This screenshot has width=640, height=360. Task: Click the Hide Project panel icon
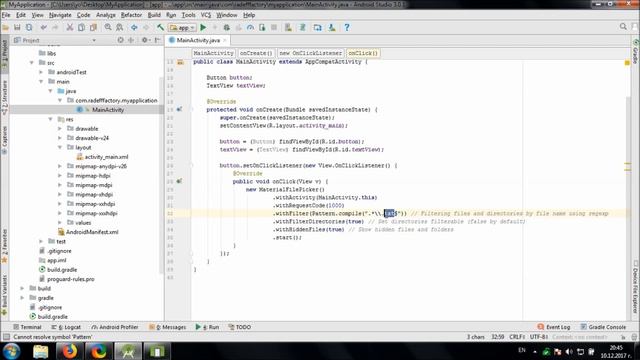157,40
